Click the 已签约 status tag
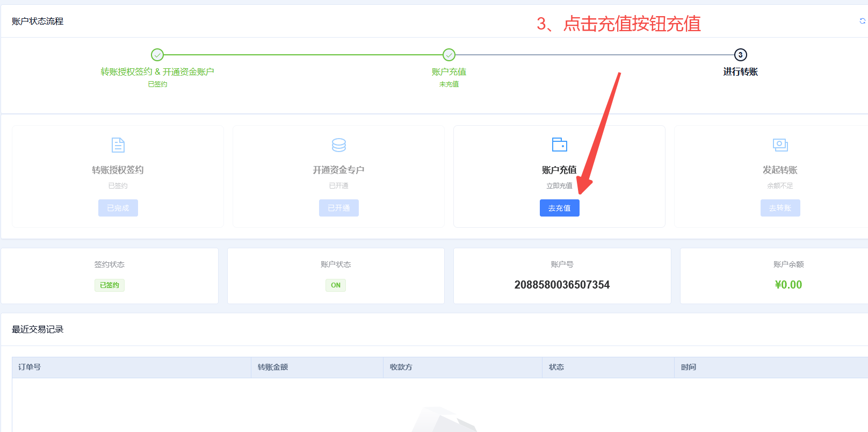 coord(110,285)
